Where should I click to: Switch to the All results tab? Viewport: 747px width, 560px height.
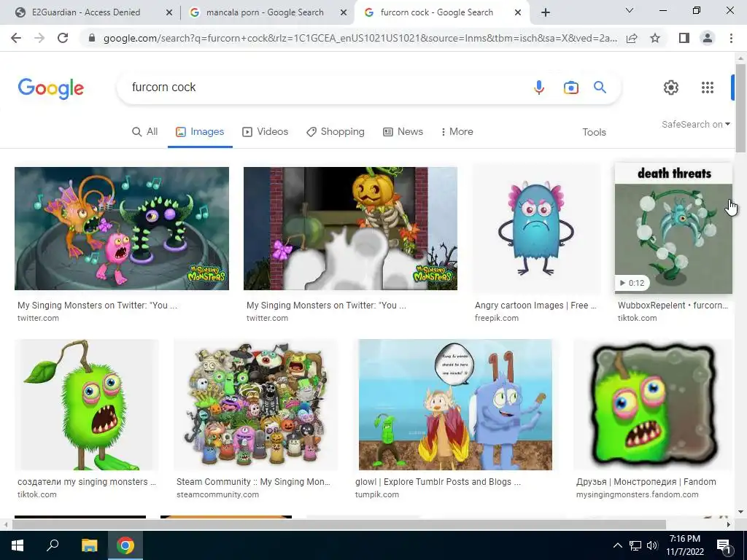pos(145,132)
